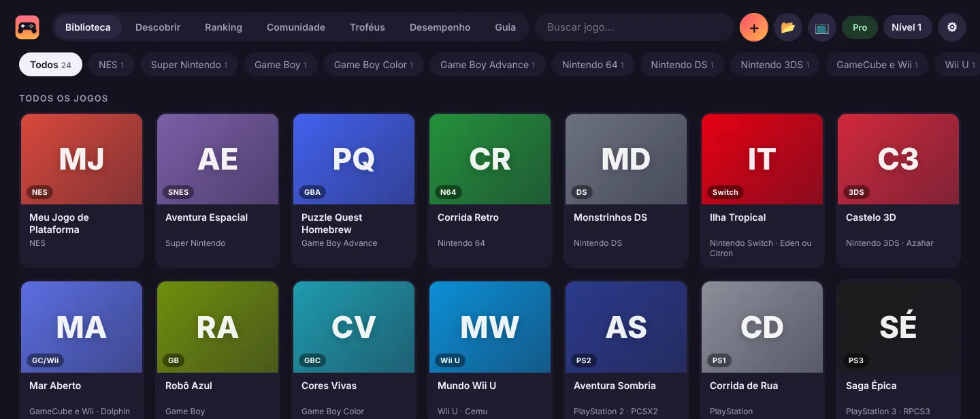Filter by Game Boy Advance chip
The image size is (980, 419).
pos(487,65)
